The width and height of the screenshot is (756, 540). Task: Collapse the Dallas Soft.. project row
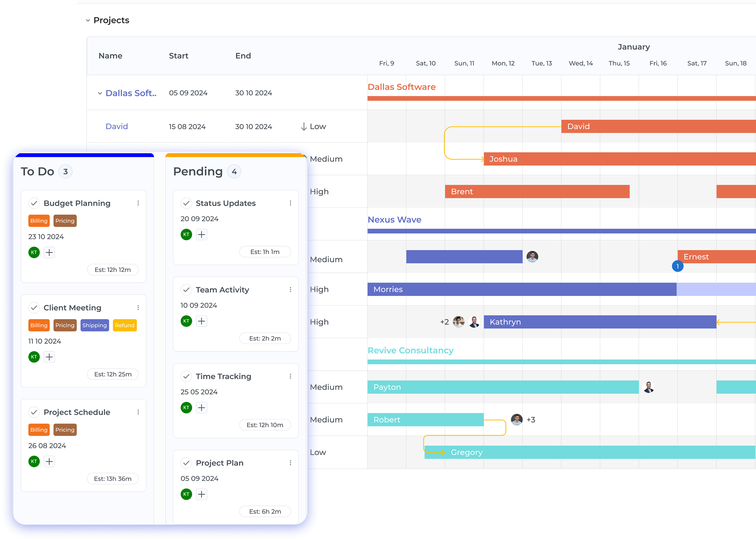pyautogui.click(x=100, y=94)
